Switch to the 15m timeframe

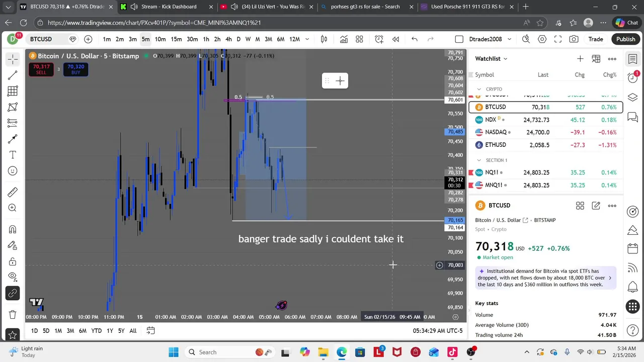click(x=176, y=39)
